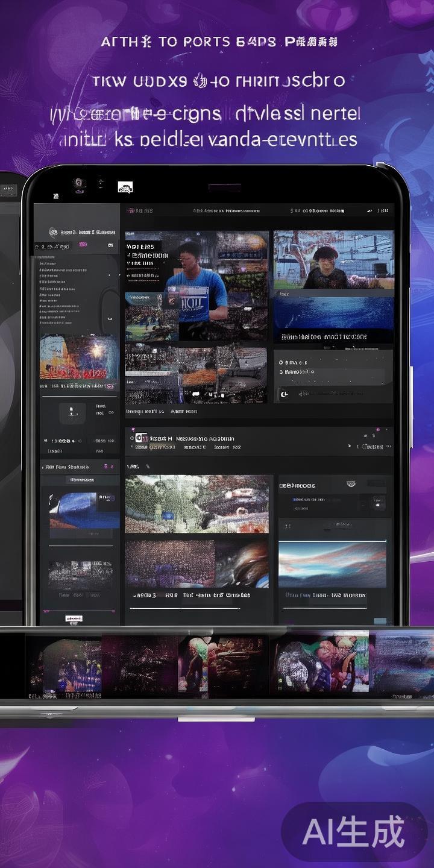
Task: Click the small blue button at bottom-right corner
Action: pos(380,621)
